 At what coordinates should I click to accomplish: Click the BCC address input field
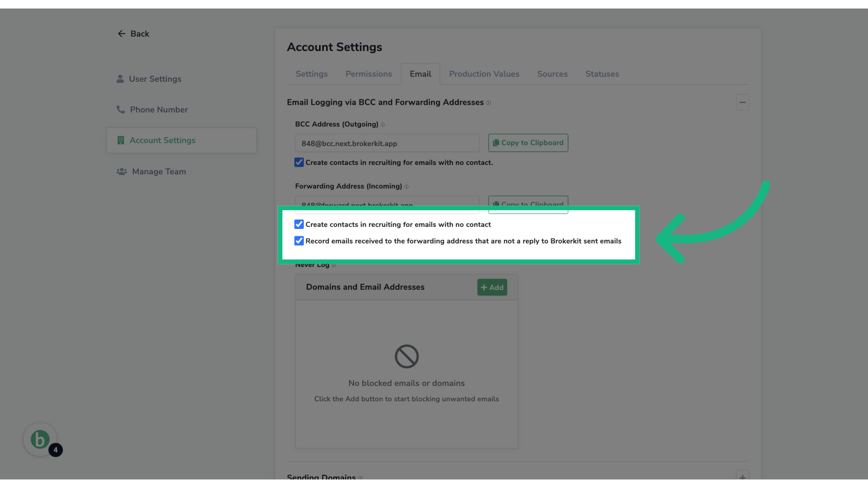387,143
